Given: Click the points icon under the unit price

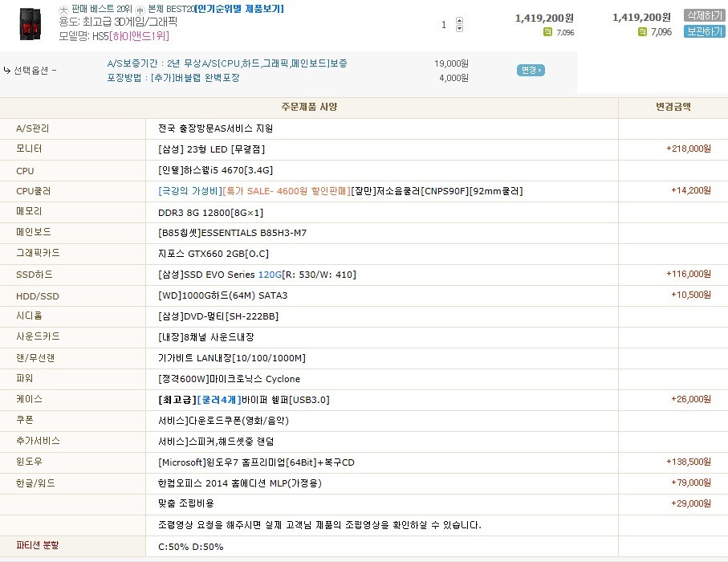Looking at the screenshot, I should pyautogui.click(x=548, y=31).
